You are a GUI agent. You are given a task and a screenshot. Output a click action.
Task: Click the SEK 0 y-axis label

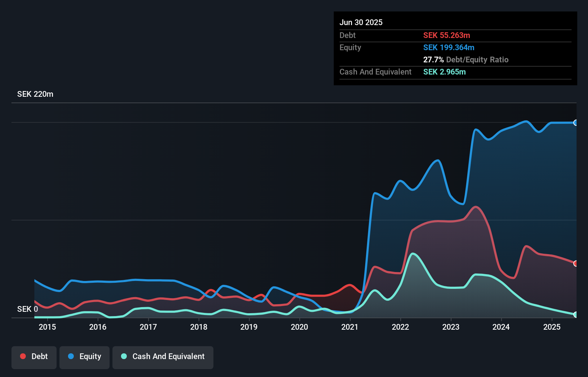tap(28, 309)
